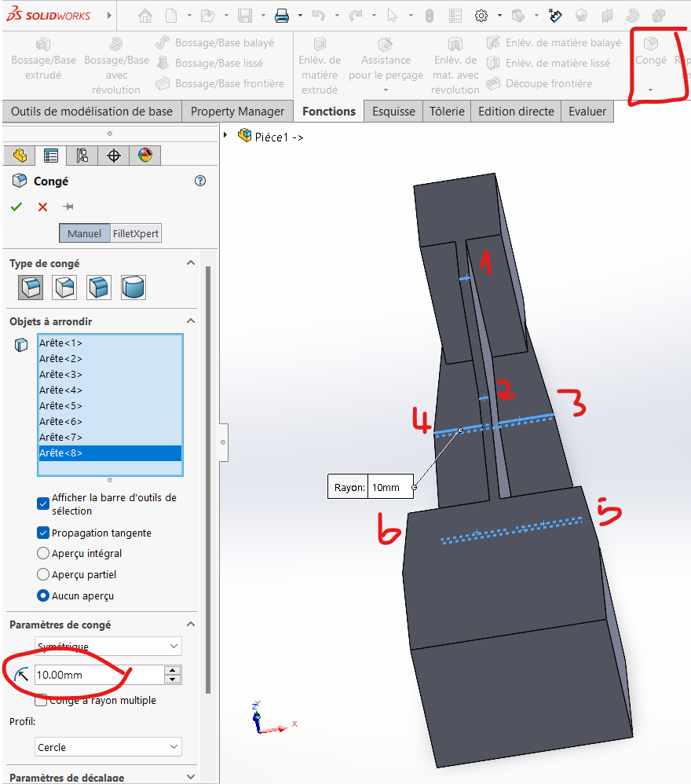691x784 pixels.
Task: Choose Bossage/Base frontière tool
Action: pos(220,83)
